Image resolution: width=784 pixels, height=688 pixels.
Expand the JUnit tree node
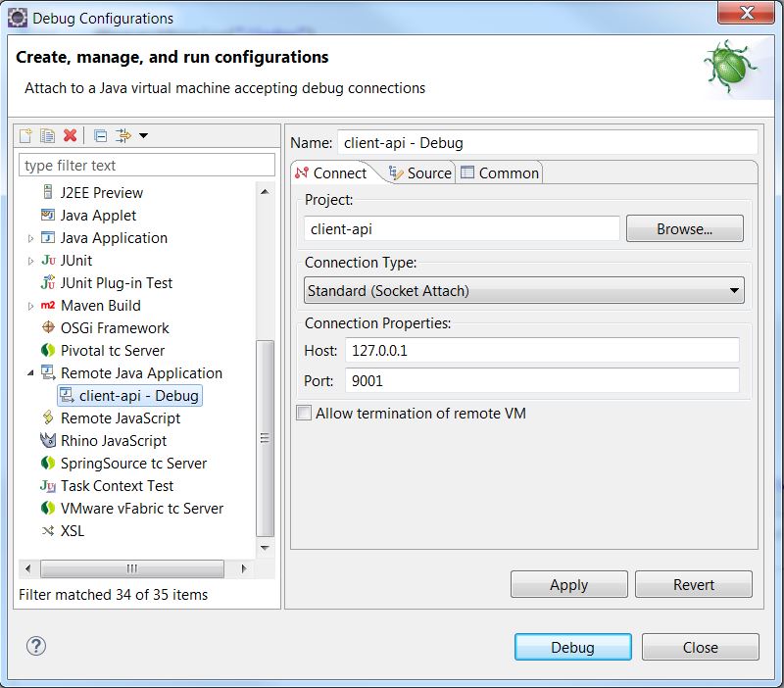tap(30, 261)
